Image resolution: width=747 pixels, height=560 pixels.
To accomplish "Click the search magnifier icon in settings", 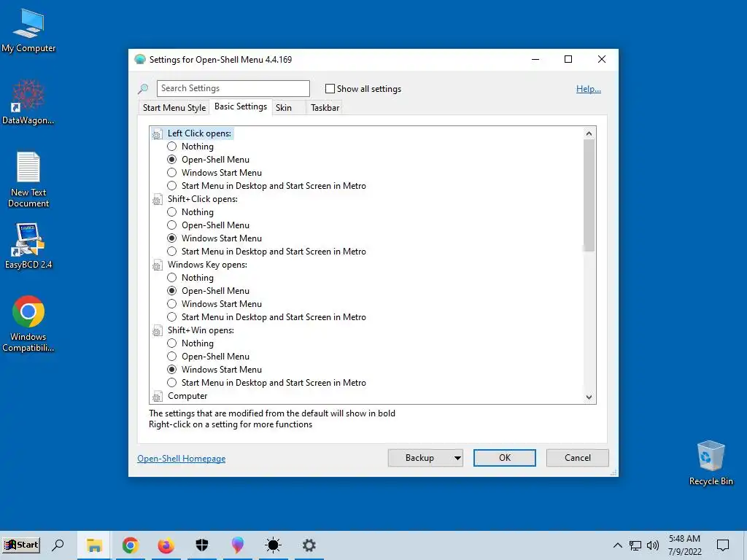I will click(x=143, y=88).
